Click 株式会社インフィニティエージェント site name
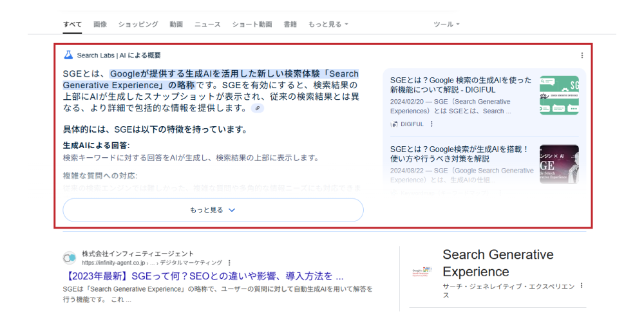Screen dimensions: 644x322 (x=138, y=254)
